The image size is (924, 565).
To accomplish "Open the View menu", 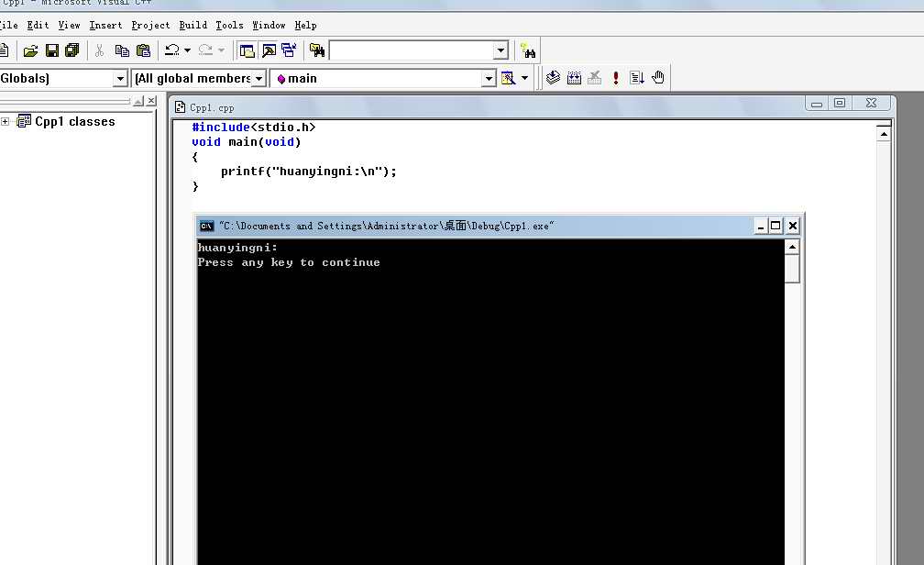I will (x=69, y=26).
